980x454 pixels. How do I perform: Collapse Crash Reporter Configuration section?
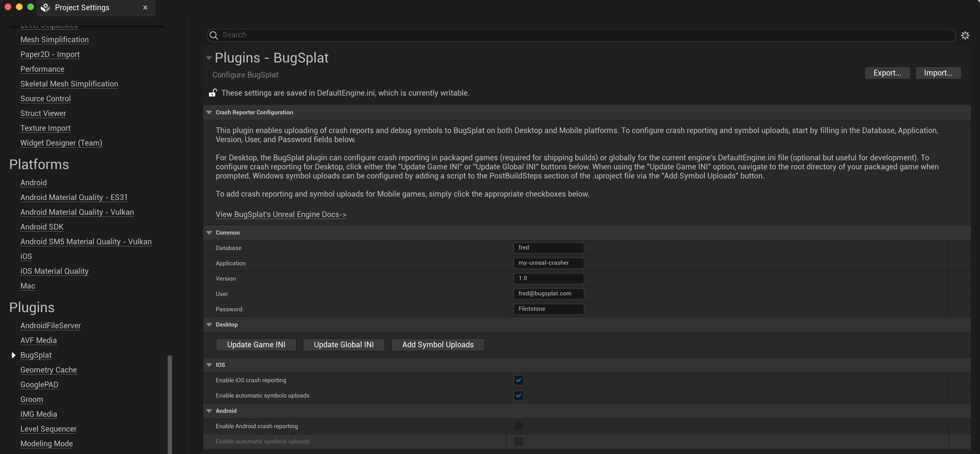click(x=209, y=112)
